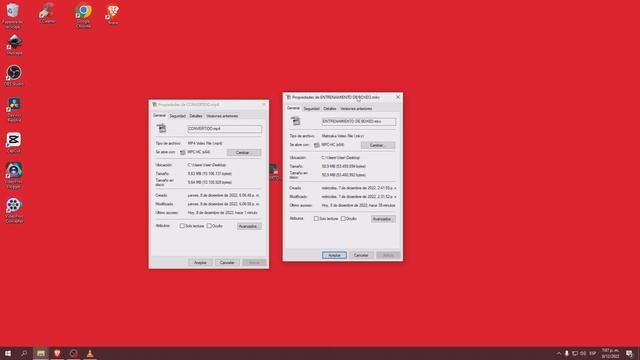The width and height of the screenshot is (640, 360).
Task: Open the VideoProc Vlogger desktop shortcut
Action: (x=14, y=176)
